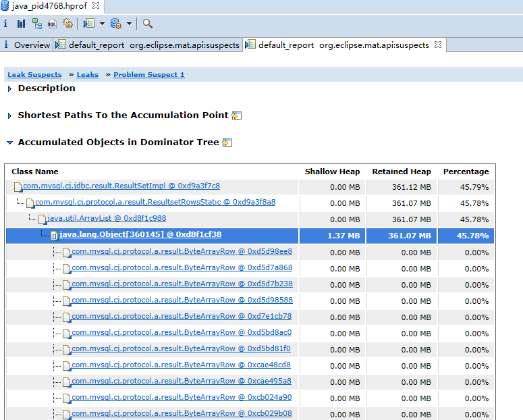The width and height of the screenshot is (523, 420).
Task: Open the reports dropdown arrow next to report icon
Action: point(102,24)
